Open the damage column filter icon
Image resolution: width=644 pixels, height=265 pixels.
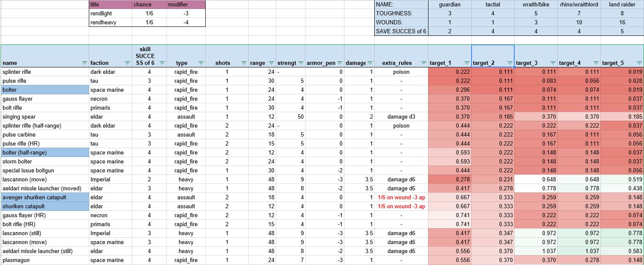pyautogui.click(x=370, y=63)
